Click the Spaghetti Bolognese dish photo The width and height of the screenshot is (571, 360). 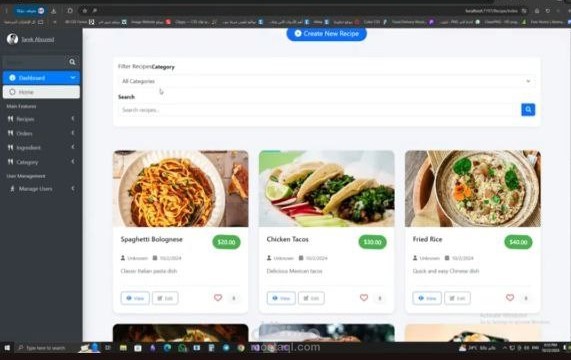181,189
